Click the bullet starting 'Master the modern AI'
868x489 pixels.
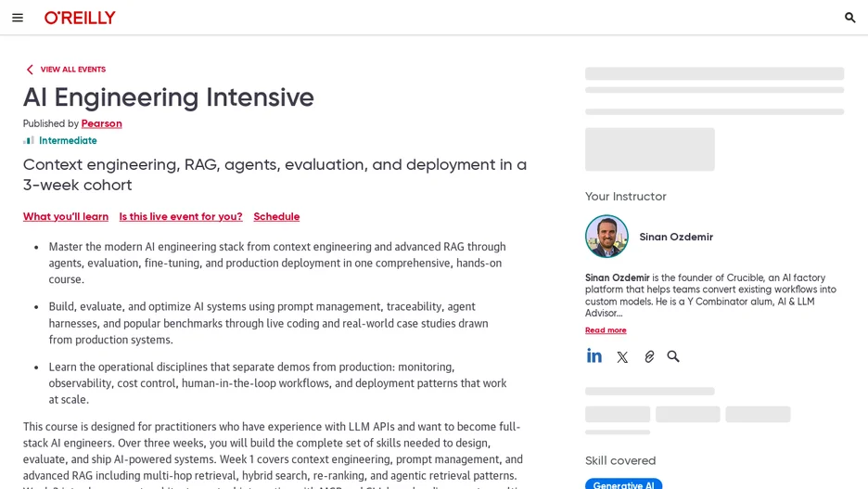click(277, 263)
